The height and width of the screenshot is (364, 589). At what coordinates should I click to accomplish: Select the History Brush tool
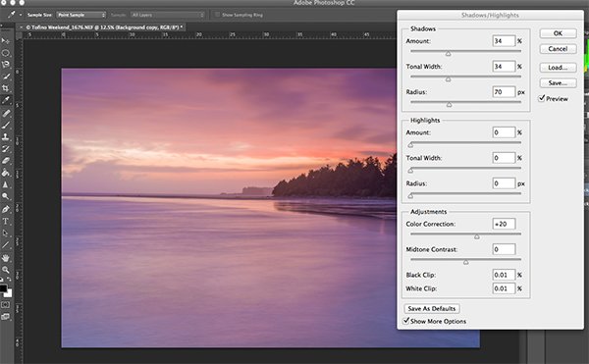point(5,149)
